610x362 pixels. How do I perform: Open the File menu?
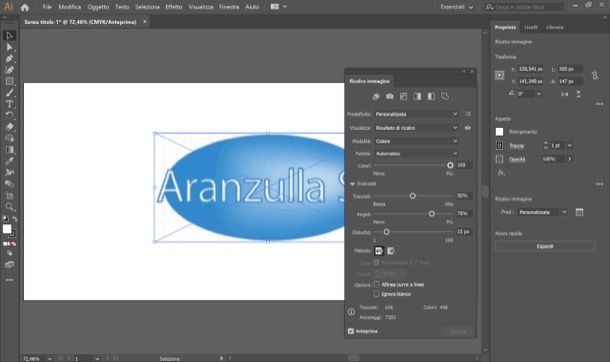click(47, 7)
